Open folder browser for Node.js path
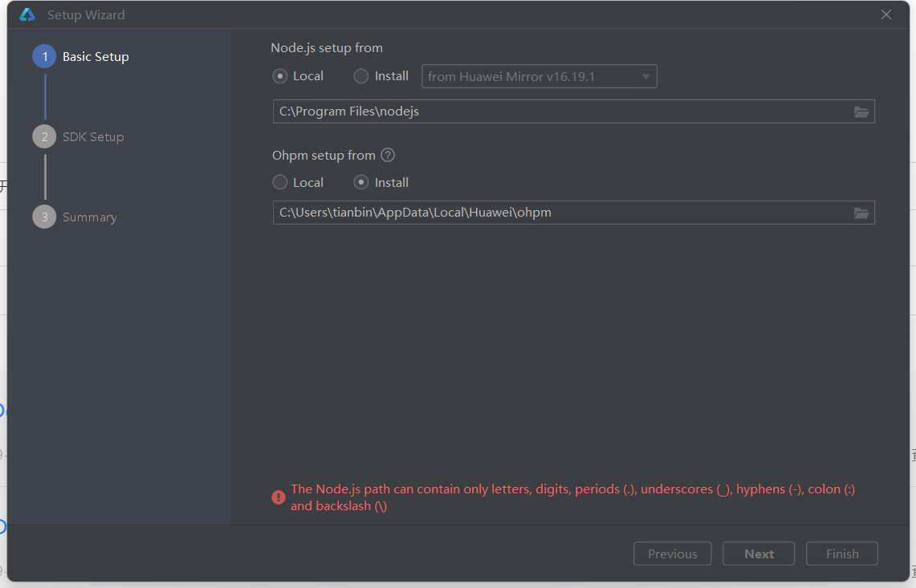This screenshot has width=916, height=588. (861, 112)
